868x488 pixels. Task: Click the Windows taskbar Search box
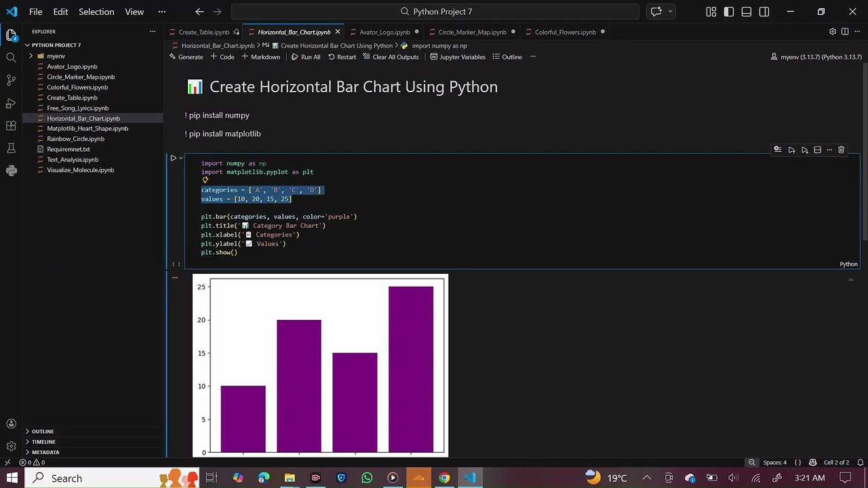click(113, 478)
